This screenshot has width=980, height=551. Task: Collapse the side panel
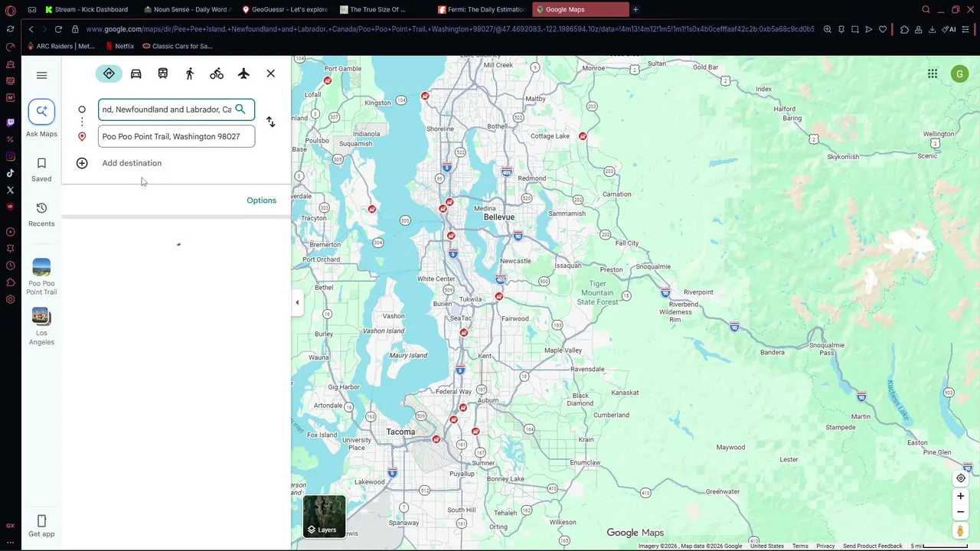pyautogui.click(x=297, y=302)
